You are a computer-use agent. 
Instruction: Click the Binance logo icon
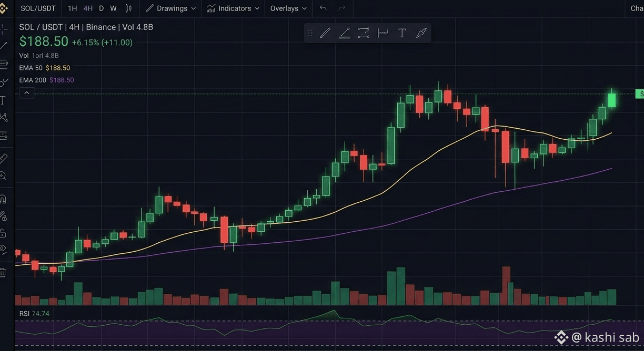(x=3, y=8)
